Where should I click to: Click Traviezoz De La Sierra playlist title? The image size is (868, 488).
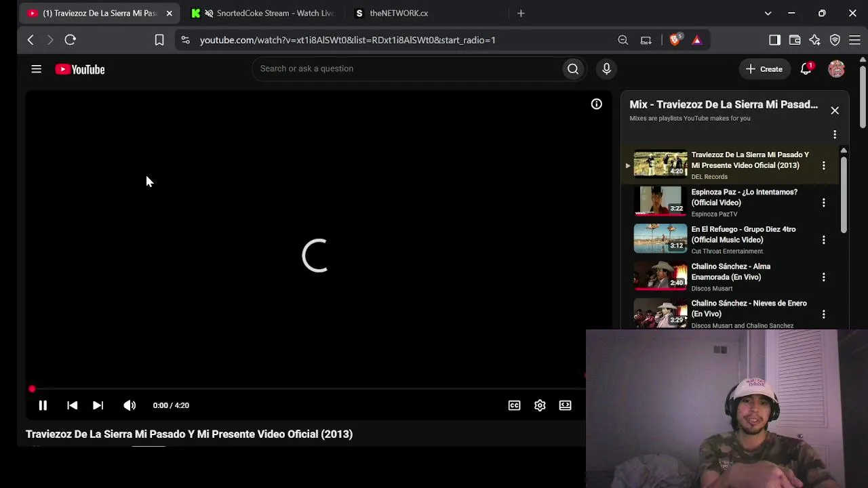[750, 160]
